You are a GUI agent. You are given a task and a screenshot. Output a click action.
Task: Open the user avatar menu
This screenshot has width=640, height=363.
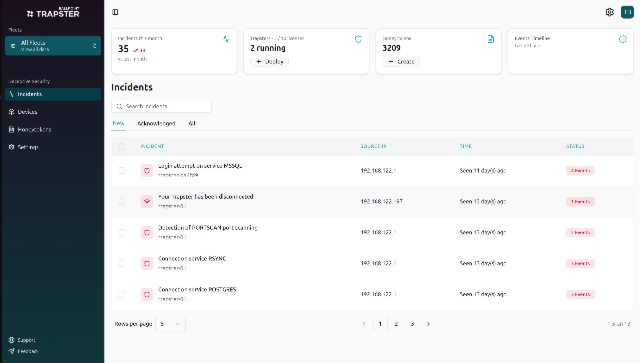click(x=627, y=12)
